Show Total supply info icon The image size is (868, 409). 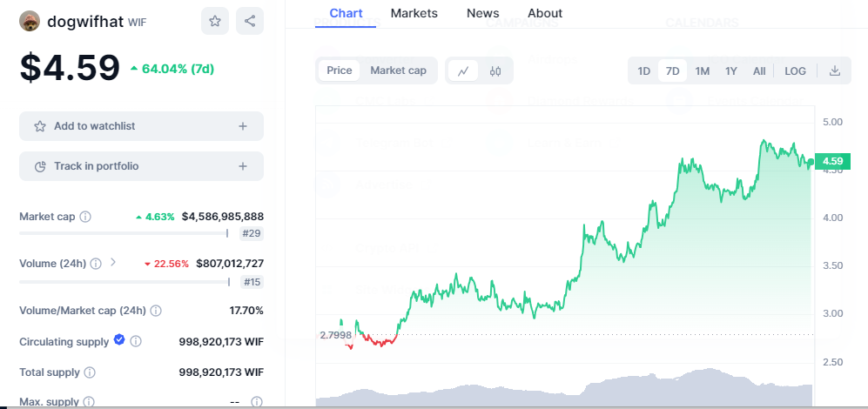(x=90, y=372)
